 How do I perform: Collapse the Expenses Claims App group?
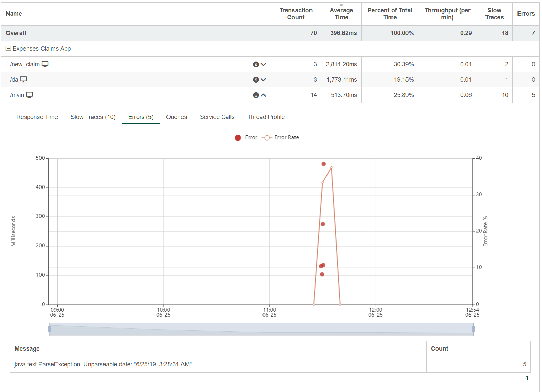9,49
